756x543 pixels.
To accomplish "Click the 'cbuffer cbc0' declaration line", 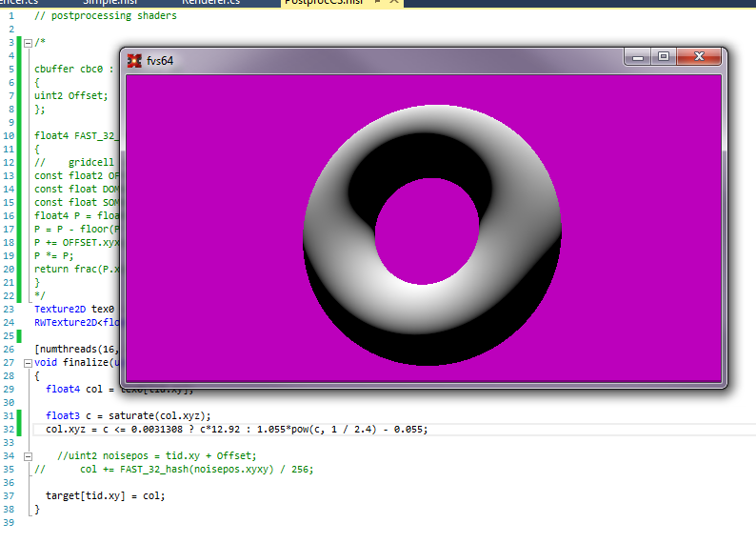I will tap(73, 69).
